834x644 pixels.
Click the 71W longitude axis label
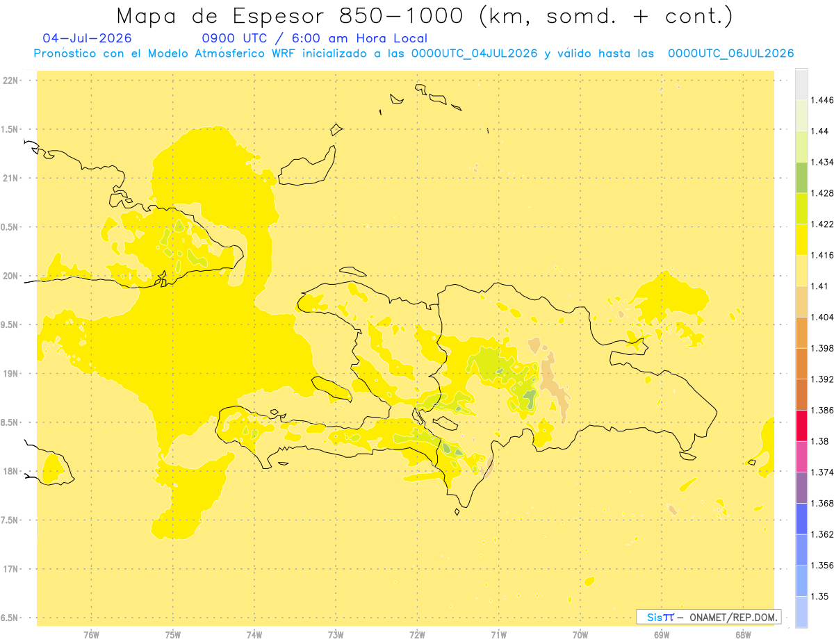point(499,635)
